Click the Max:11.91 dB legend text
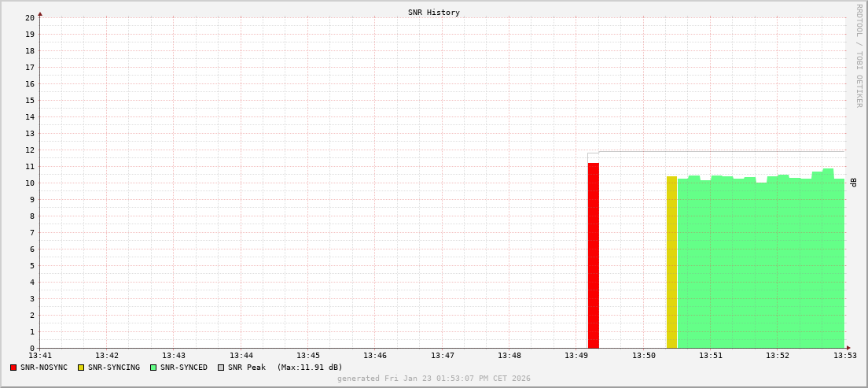The width and height of the screenshot is (868, 388). coord(310,368)
